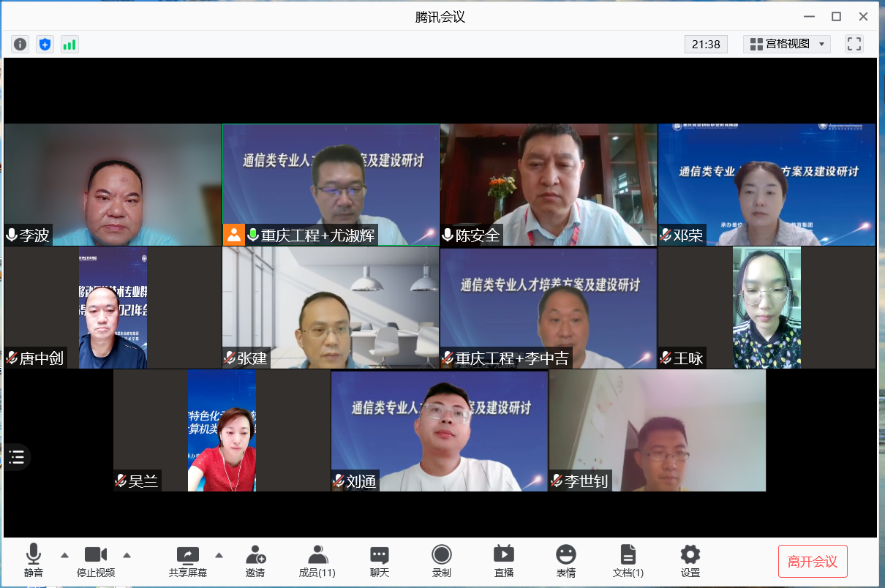This screenshot has width=885, height=588.
Task: Select 李波's video tile
Action: click(113, 184)
